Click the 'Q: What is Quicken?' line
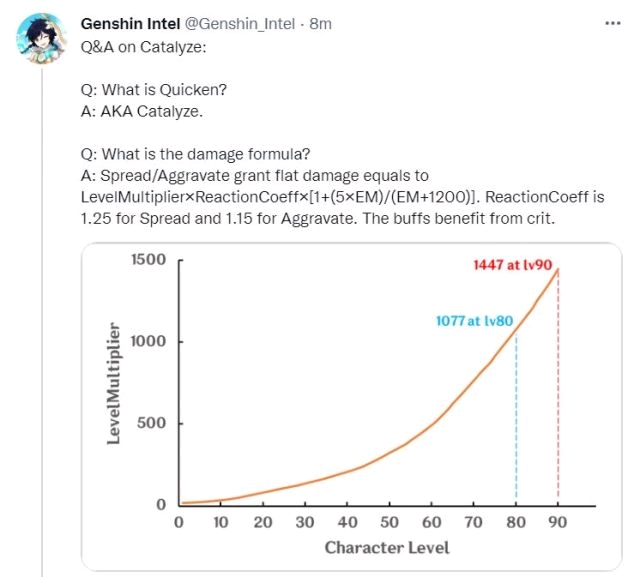 (x=153, y=90)
